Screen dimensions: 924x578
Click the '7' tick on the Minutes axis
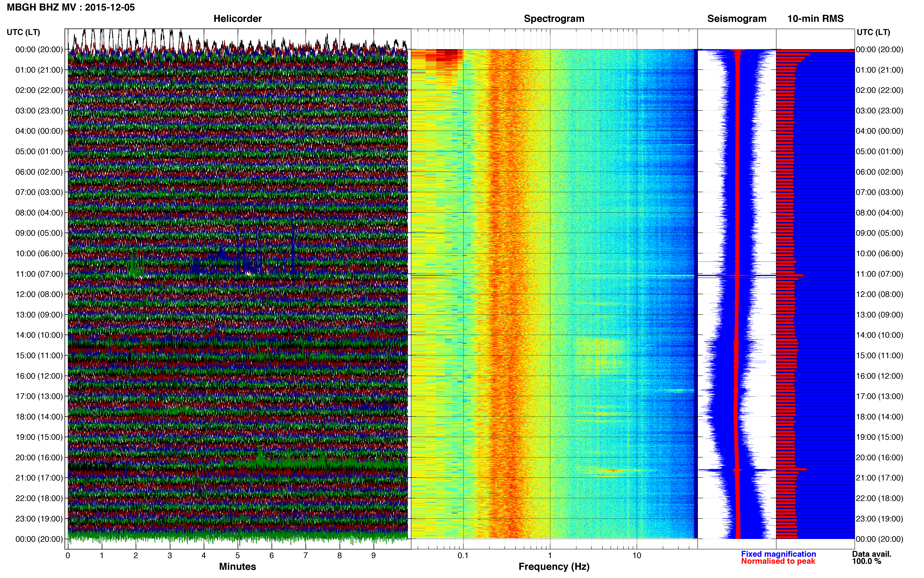[x=306, y=555]
